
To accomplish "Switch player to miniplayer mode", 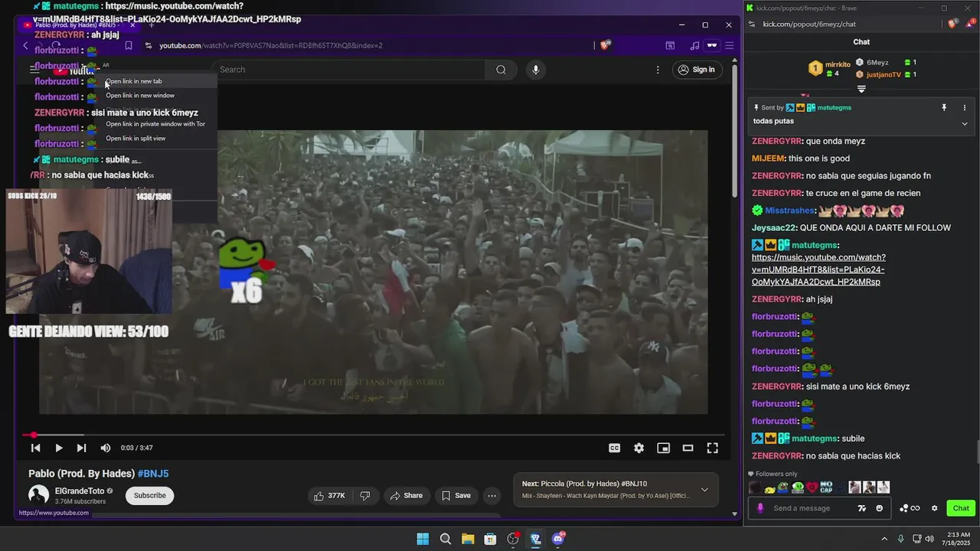I will point(663,448).
